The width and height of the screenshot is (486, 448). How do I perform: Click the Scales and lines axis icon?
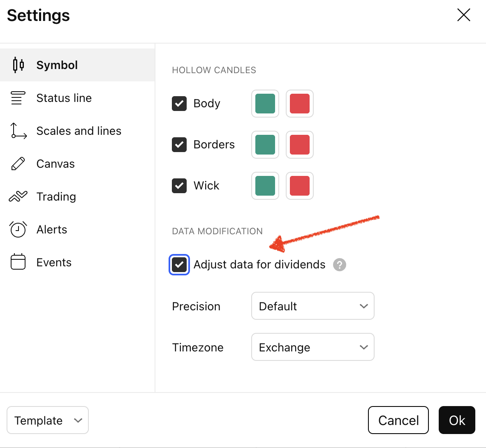(18, 131)
